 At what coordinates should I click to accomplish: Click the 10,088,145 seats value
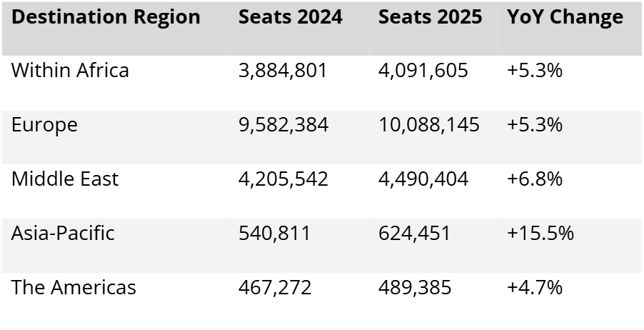click(428, 125)
